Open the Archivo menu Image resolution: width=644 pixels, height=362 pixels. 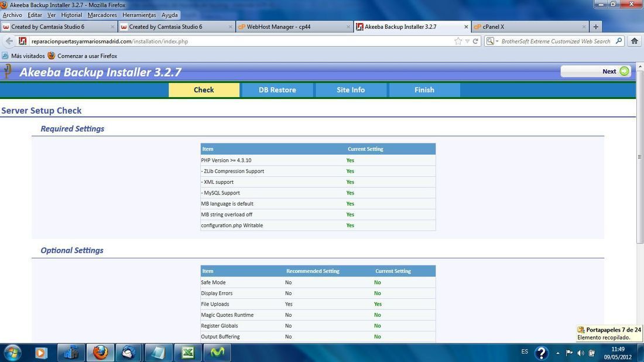tap(12, 15)
